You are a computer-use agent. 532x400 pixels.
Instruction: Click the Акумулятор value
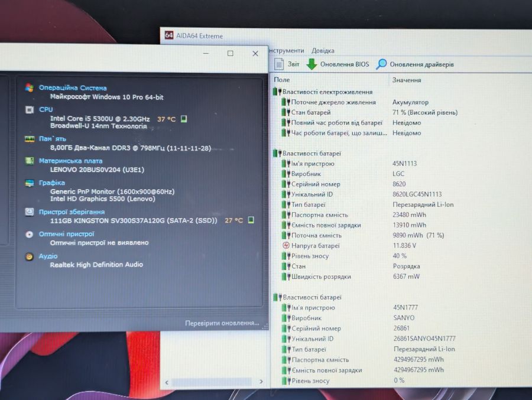click(x=410, y=102)
